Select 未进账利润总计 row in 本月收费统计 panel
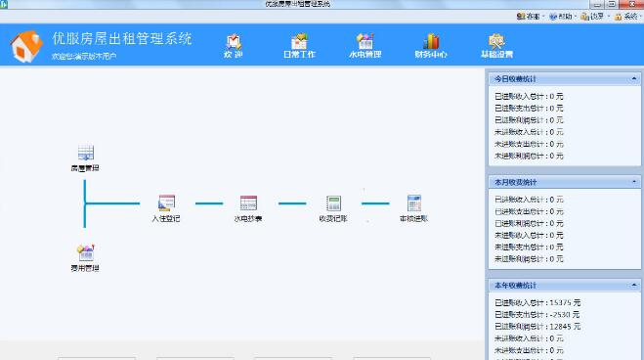This screenshot has width=644, height=360. click(529, 259)
